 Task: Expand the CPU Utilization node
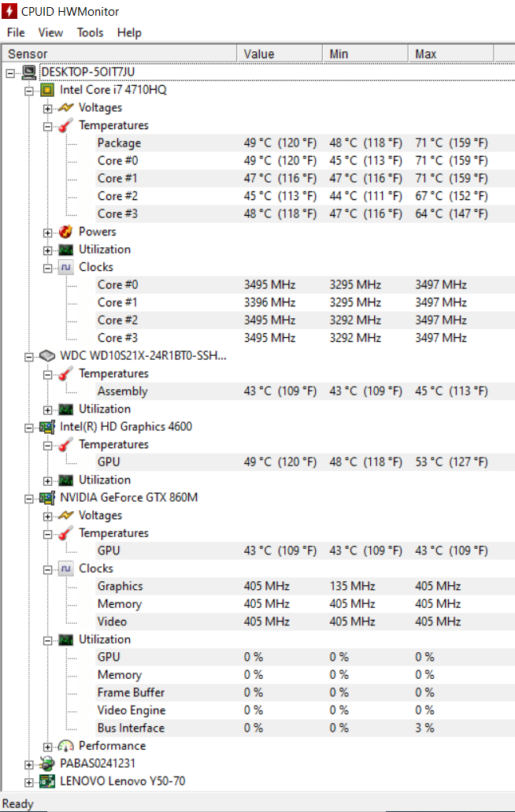pyautogui.click(x=47, y=250)
